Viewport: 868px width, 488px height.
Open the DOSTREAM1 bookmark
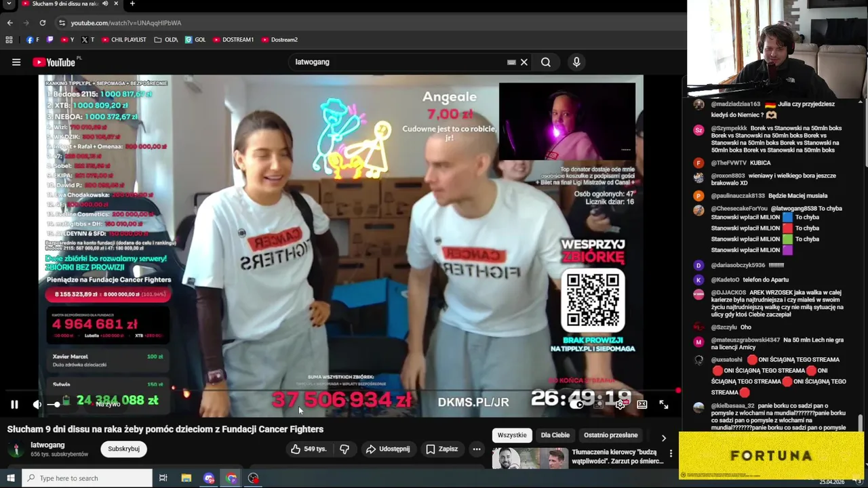click(233, 40)
